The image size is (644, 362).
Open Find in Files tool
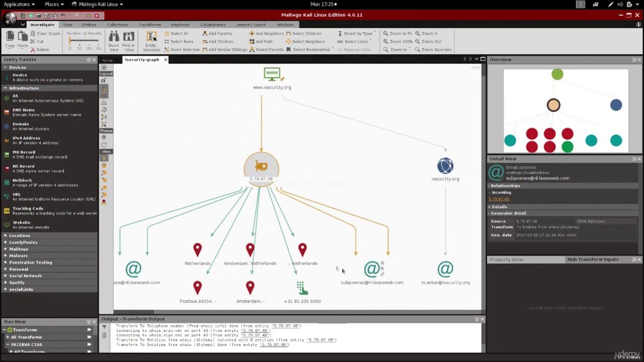point(129,41)
